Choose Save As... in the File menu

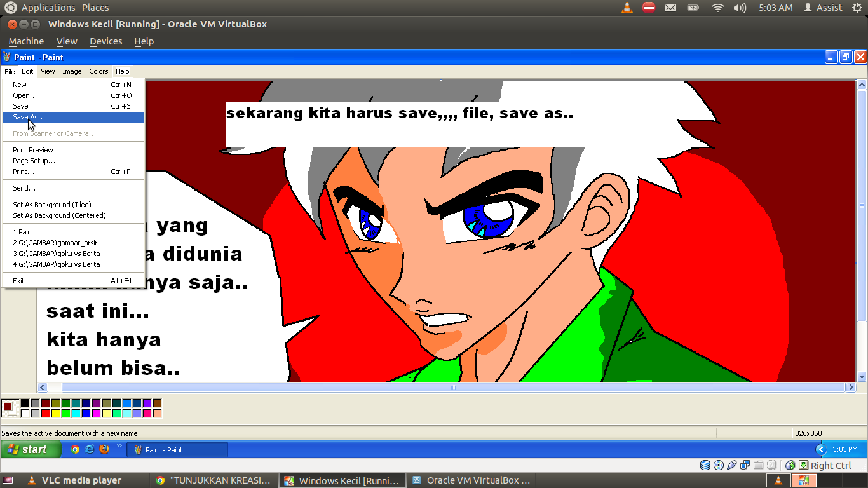pyautogui.click(x=73, y=117)
